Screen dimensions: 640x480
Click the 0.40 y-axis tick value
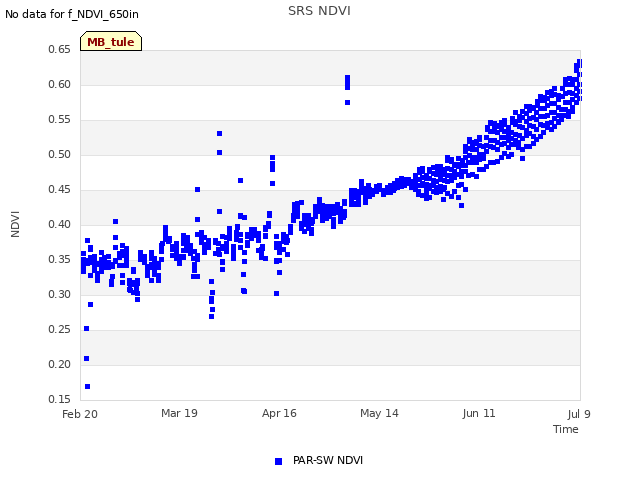click(60, 224)
